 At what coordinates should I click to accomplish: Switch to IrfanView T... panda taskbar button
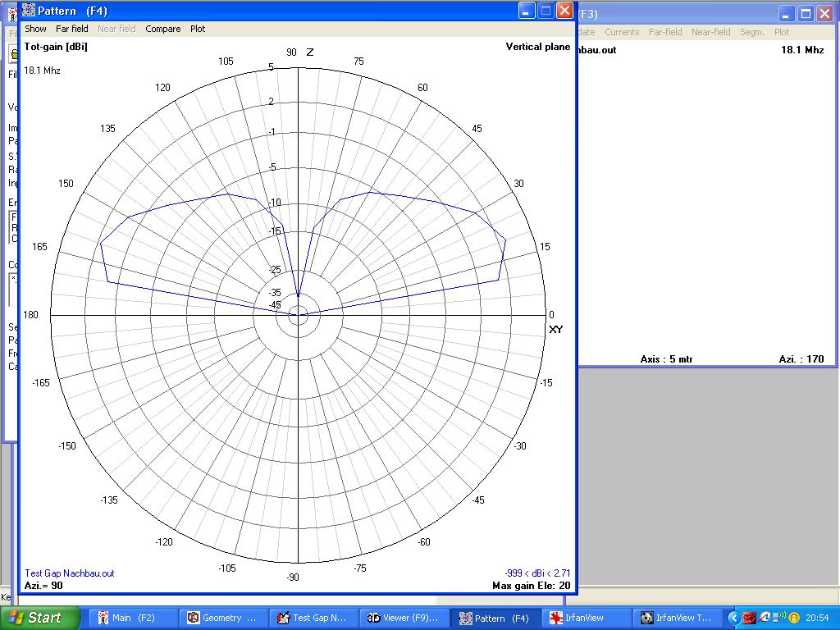click(677, 618)
